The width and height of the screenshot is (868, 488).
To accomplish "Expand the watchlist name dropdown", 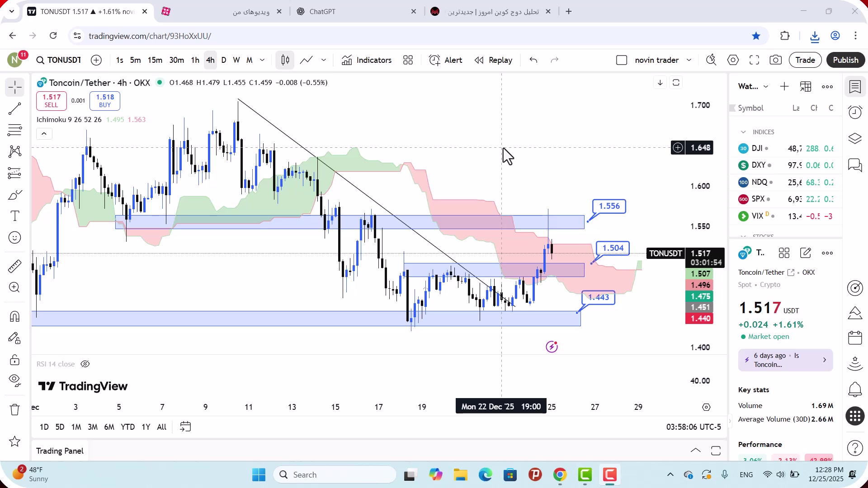I will click(766, 87).
